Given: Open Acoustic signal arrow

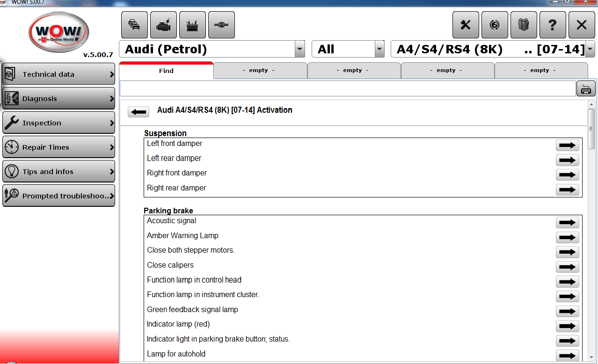Looking at the screenshot, I should click(567, 223).
